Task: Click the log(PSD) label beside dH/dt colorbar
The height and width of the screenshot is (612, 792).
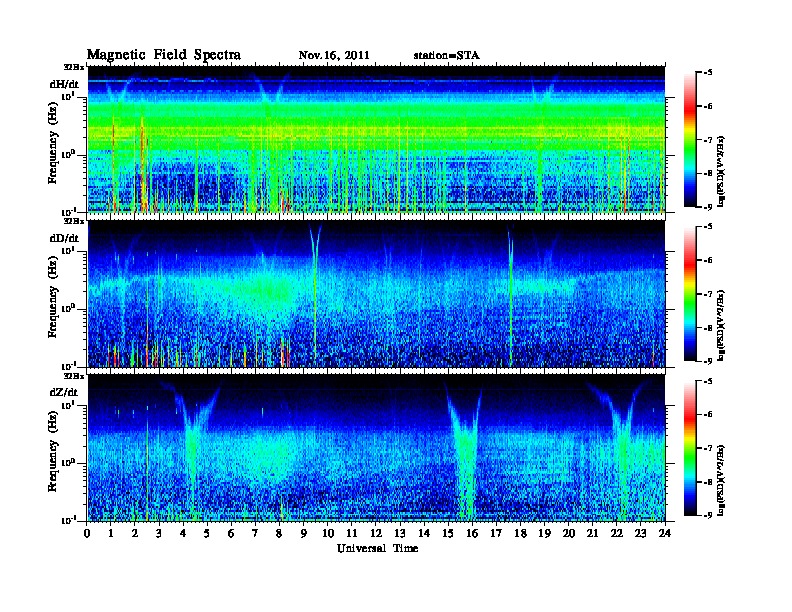Action: [x=721, y=171]
